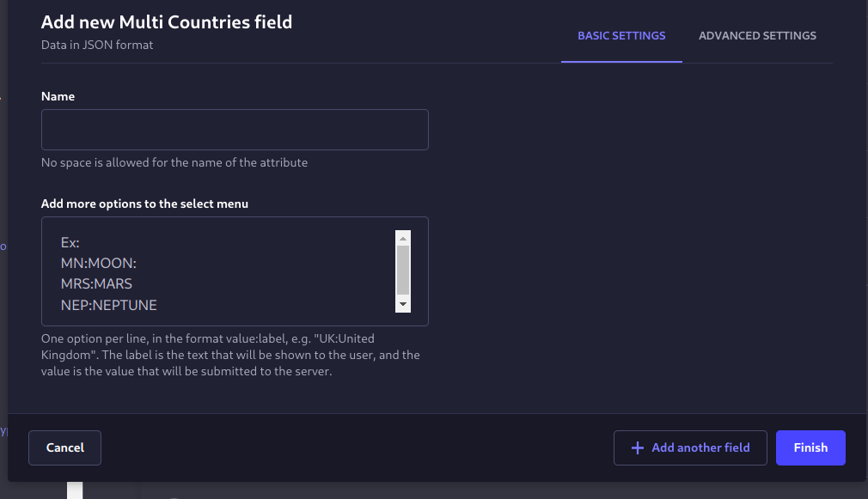This screenshot has width=868, height=499.
Task: Click the options box scrollbar up arrow
Action: (x=402, y=238)
